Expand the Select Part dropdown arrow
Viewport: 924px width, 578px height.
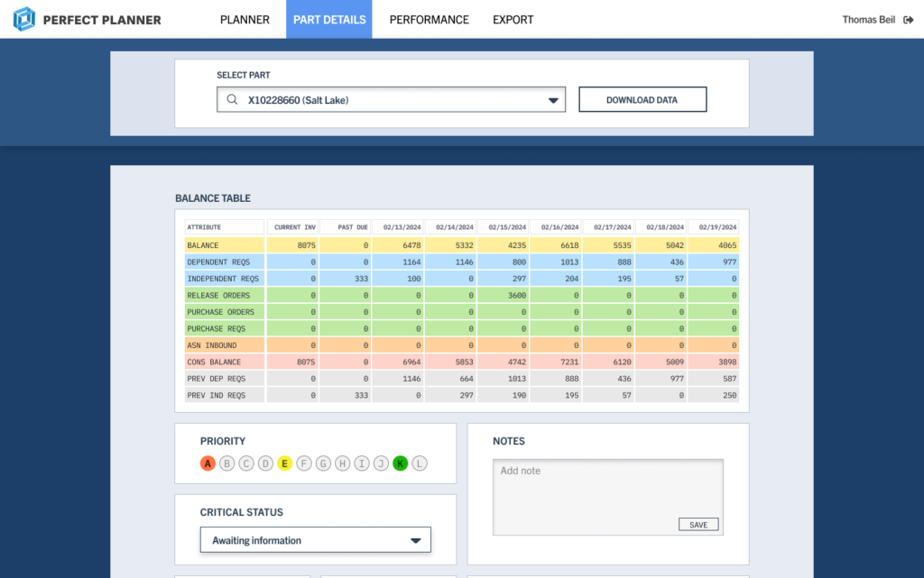click(553, 100)
